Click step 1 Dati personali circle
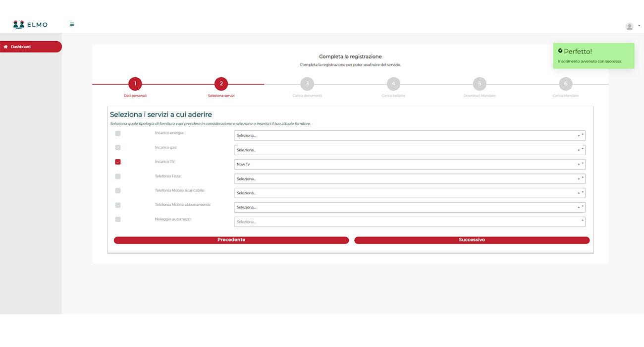The width and height of the screenshot is (644, 347). pos(135,84)
